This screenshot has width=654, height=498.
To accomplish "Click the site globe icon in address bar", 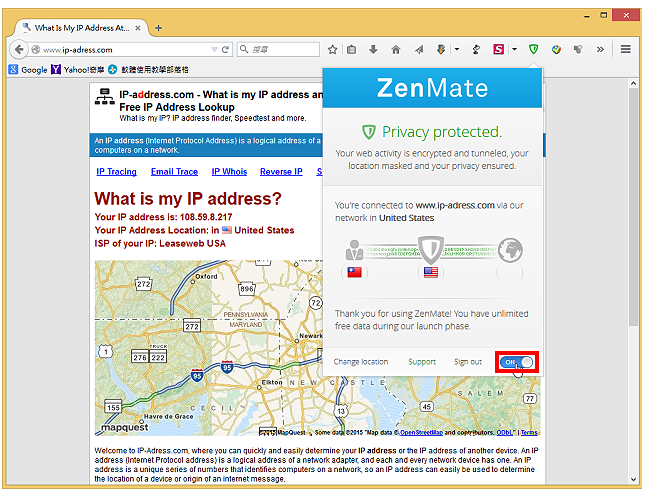I will click(x=36, y=50).
